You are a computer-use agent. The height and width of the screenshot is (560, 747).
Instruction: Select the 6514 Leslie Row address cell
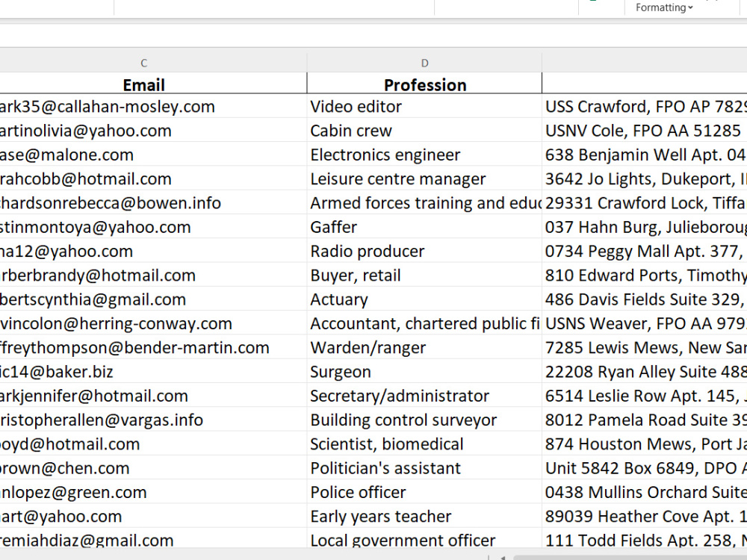point(645,396)
